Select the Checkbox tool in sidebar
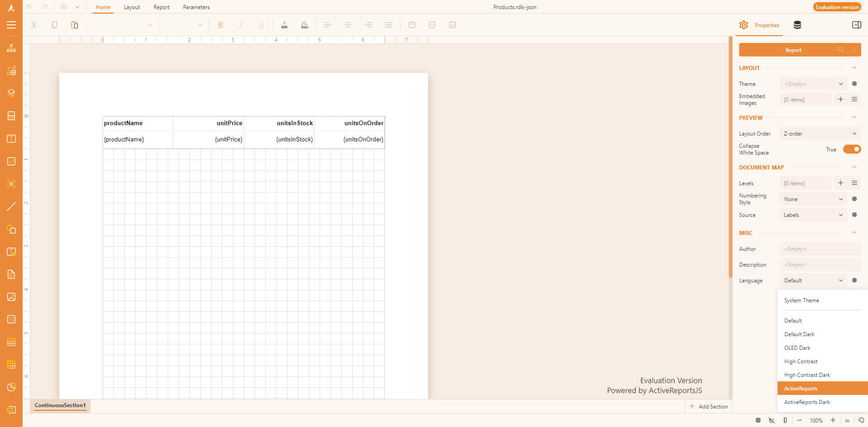 coord(11,161)
